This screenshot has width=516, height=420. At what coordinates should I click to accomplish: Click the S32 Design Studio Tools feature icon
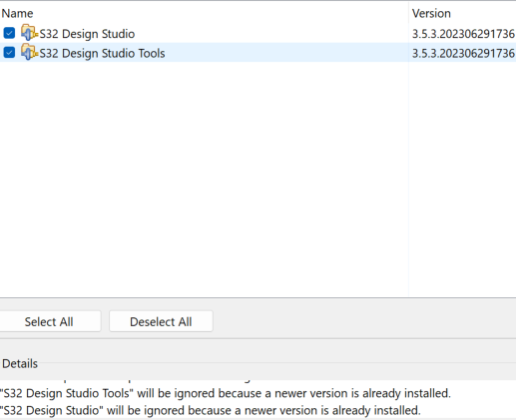(29, 52)
